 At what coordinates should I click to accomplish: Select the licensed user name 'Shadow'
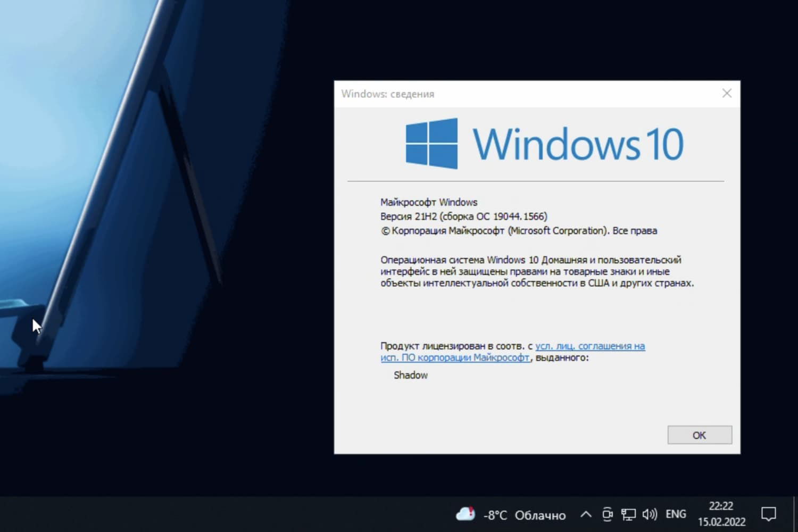[410, 375]
